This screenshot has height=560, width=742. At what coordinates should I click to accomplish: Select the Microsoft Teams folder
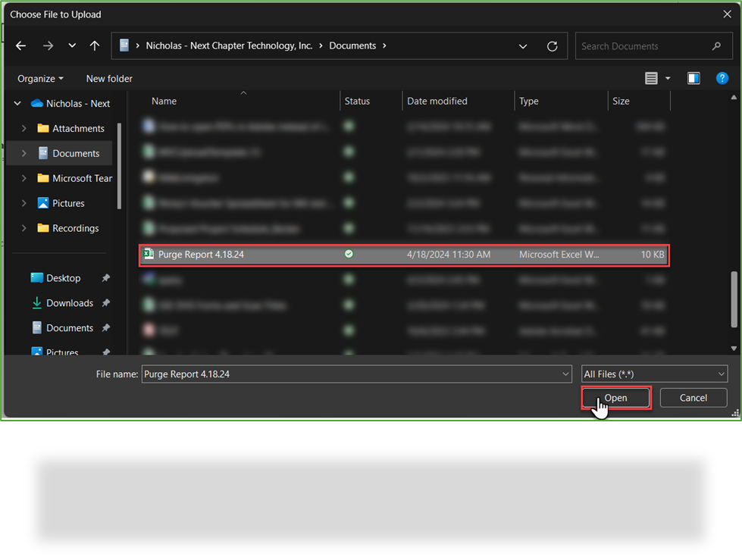(x=75, y=178)
